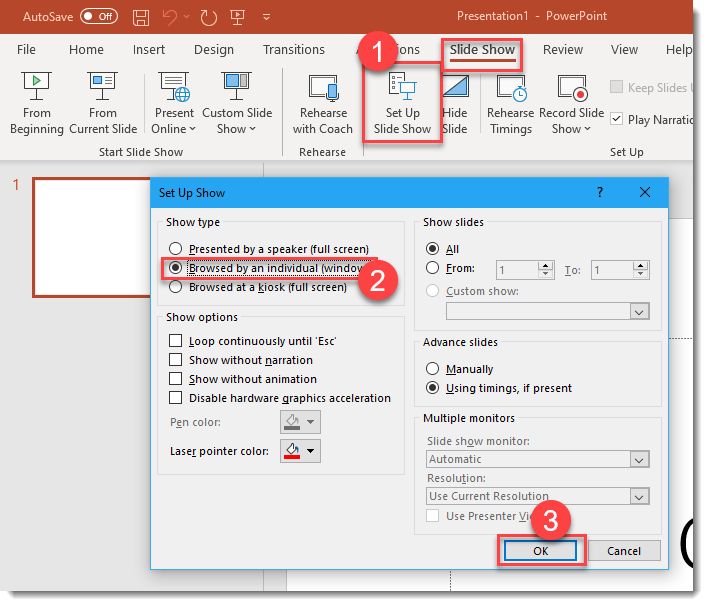
Task: Click the Undo arrow icon
Action: [x=170, y=17]
